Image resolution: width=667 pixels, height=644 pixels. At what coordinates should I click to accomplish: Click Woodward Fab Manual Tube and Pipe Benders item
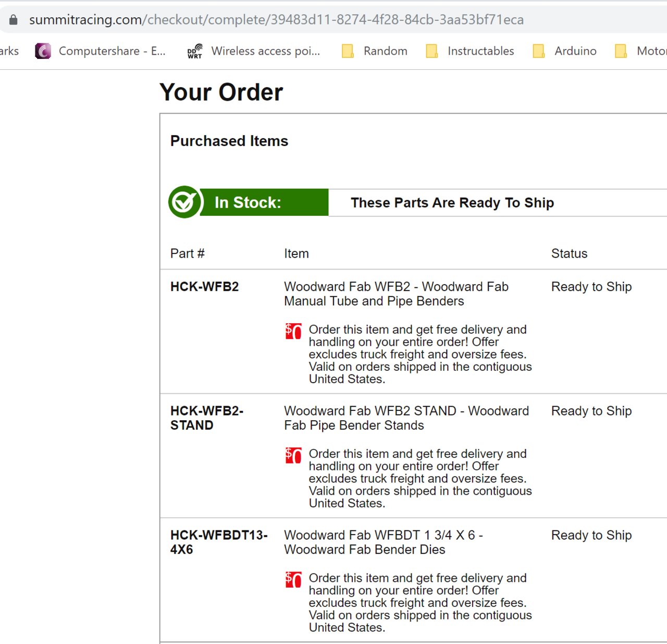(x=396, y=294)
